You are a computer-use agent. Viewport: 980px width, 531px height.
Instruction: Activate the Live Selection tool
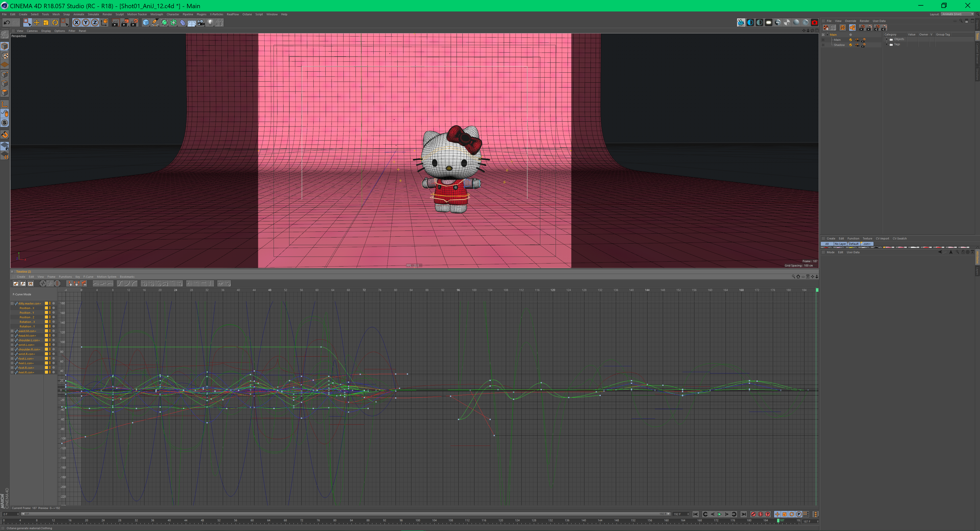click(27, 23)
